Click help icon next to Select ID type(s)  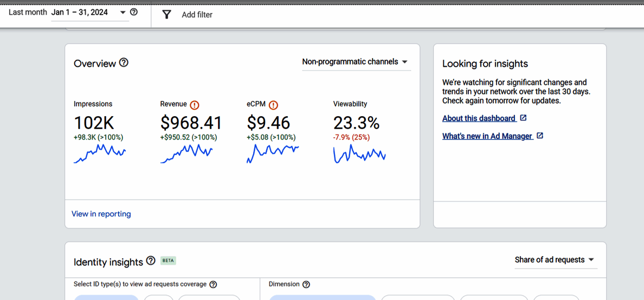tap(213, 284)
